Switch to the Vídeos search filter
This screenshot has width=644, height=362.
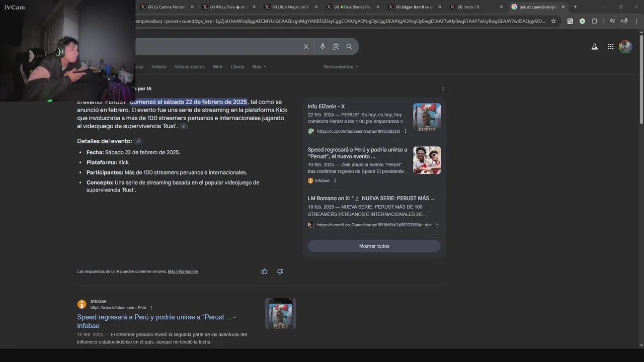pyautogui.click(x=159, y=67)
